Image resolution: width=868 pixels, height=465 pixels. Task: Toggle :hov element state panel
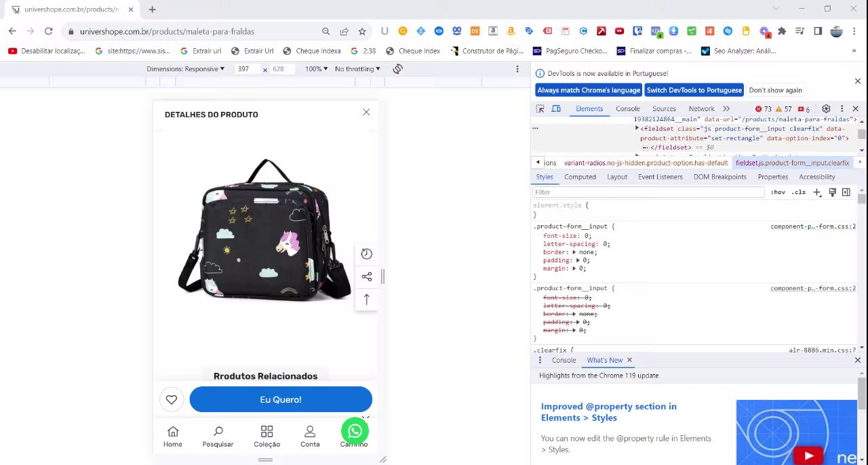(778, 193)
